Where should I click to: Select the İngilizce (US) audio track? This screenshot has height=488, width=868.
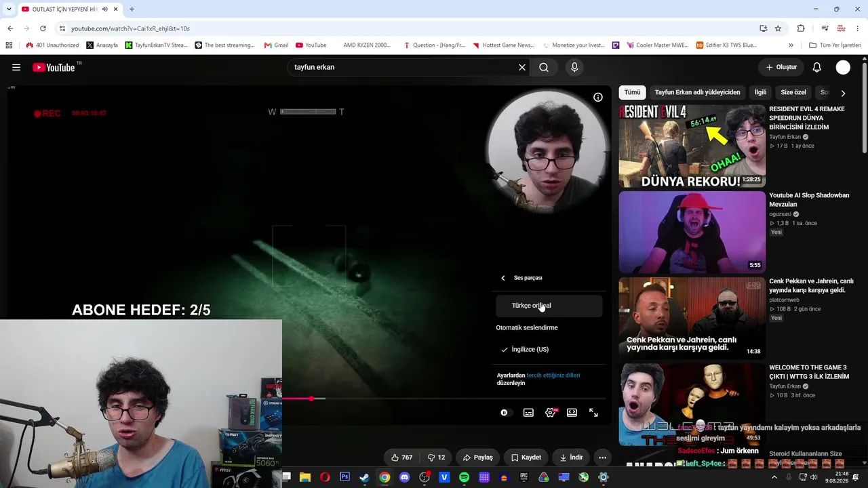549,350
